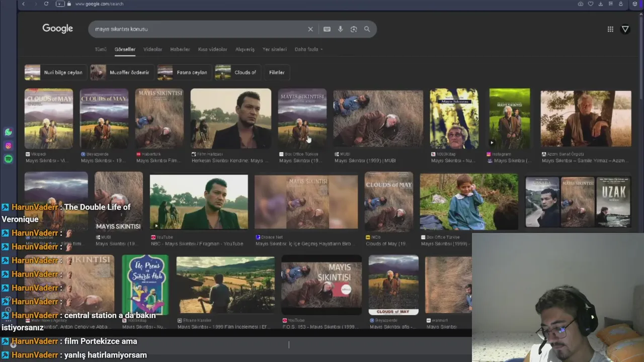This screenshot has height=362, width=644.
Task: Click the Google logo
Action: (x=57, y=29)
